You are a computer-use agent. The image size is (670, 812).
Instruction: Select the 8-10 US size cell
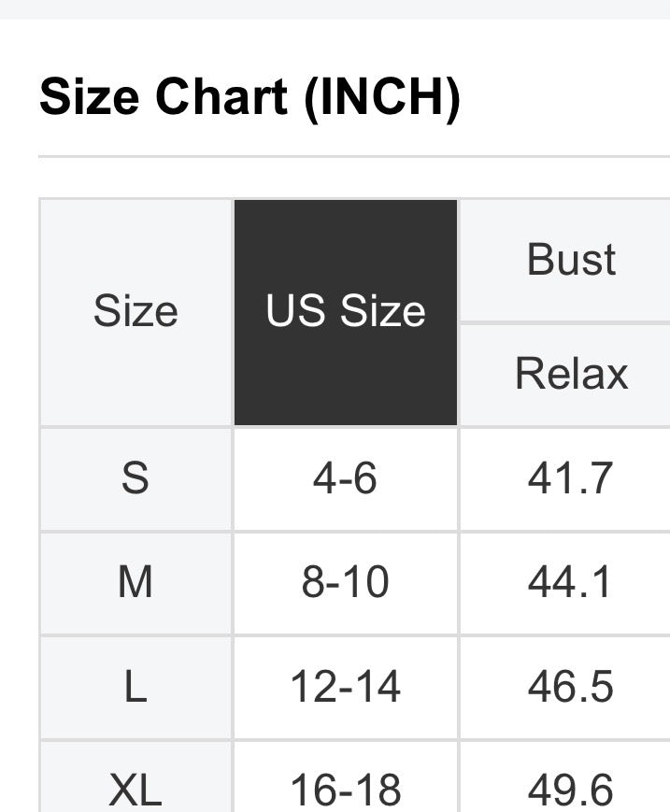(346, 583)
